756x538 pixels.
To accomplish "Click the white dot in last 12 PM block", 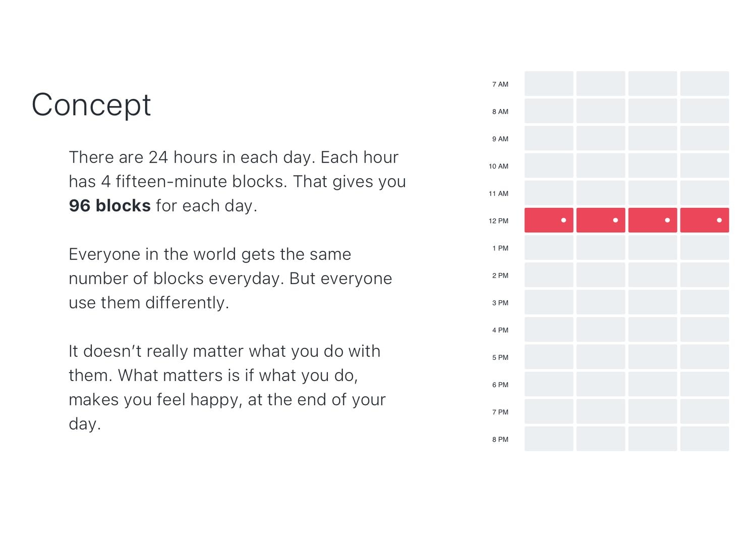I will pos(719,220).
